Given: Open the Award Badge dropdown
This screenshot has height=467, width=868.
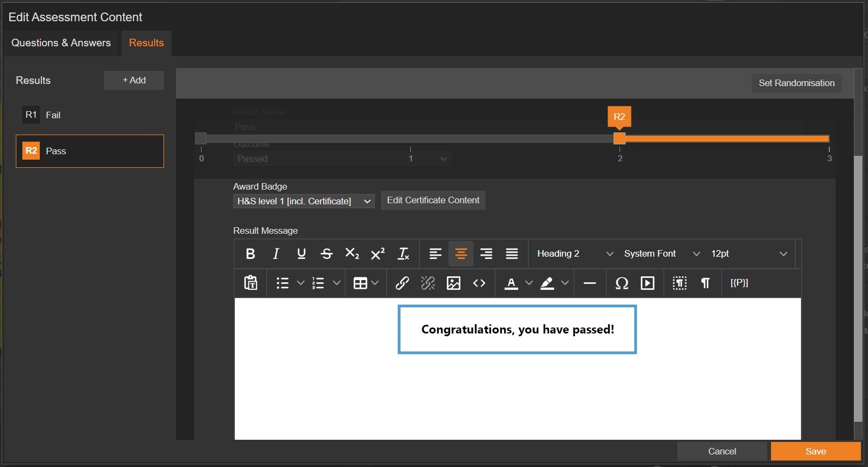Looking at the screenshot, I should pyautogui.click(x=304, y=202).
